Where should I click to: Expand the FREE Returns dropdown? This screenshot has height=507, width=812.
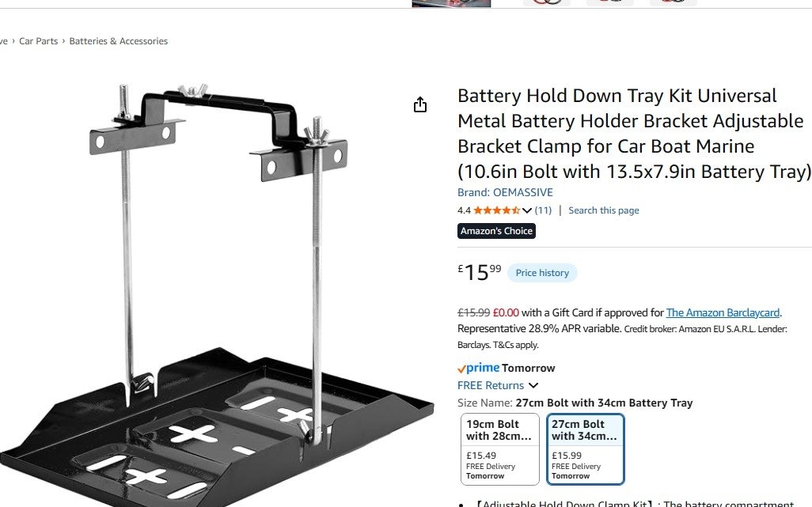tap(533, 386)
